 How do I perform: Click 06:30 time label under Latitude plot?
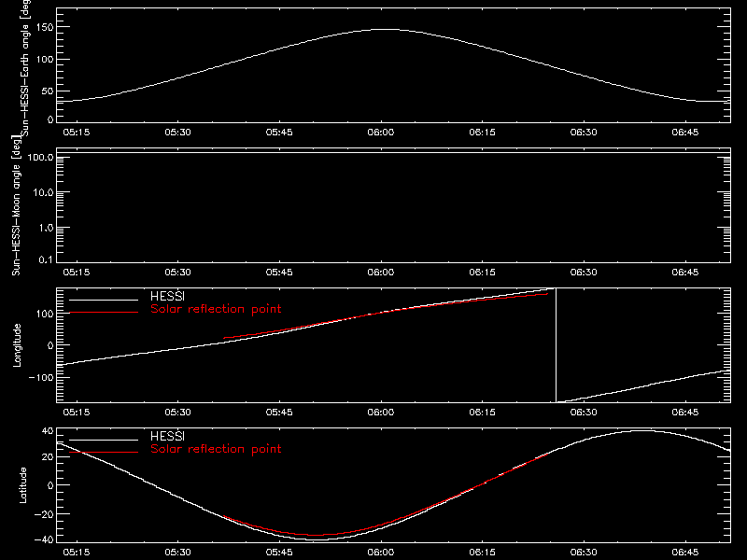click(584, 553)
